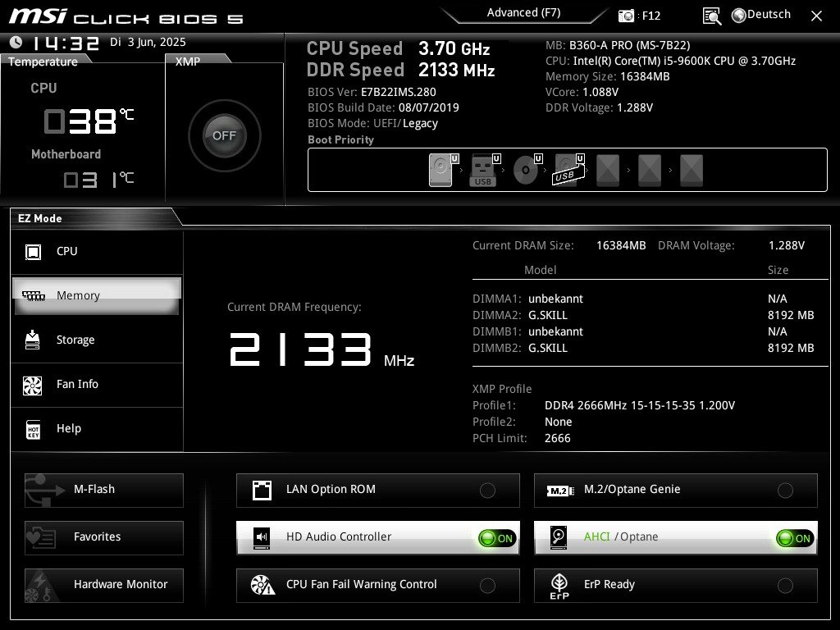Turn off HD Audio Controller switch

point(497,538)
